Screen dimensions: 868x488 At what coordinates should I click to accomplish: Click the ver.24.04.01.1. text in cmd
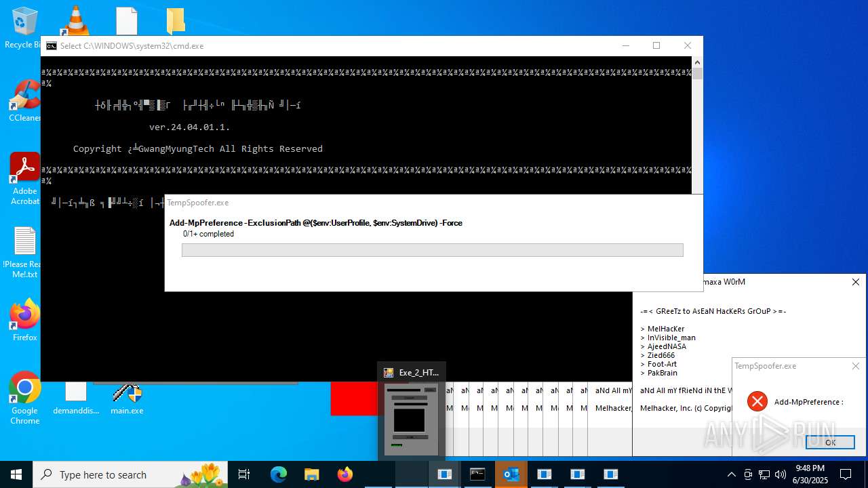[x=190, y=127]
